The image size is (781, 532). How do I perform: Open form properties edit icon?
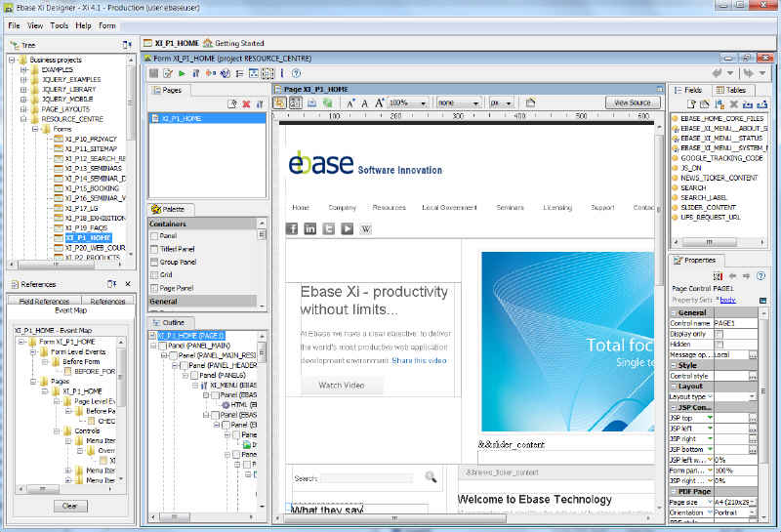point(168,73)
